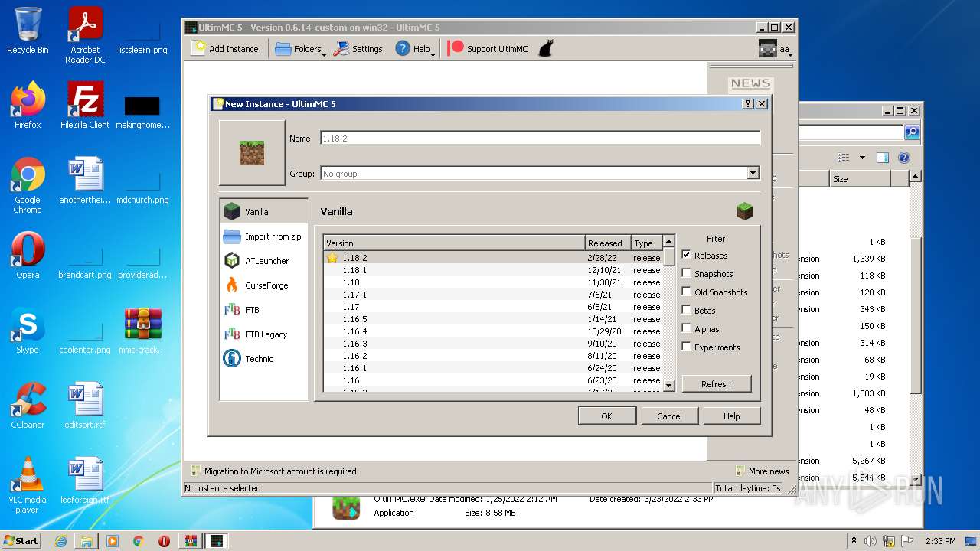Select Import from zip page
This screenshot has height=551, width=980.
(x=264, y=236)
